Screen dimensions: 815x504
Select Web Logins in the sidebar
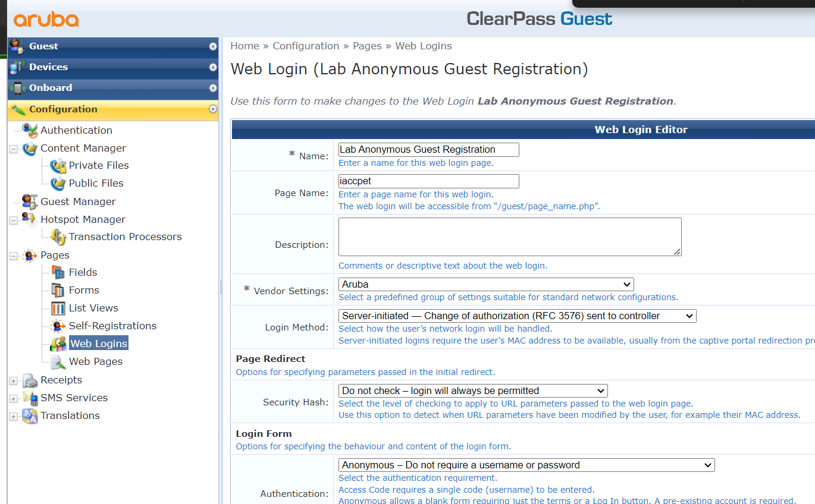(x=99, y=344)
